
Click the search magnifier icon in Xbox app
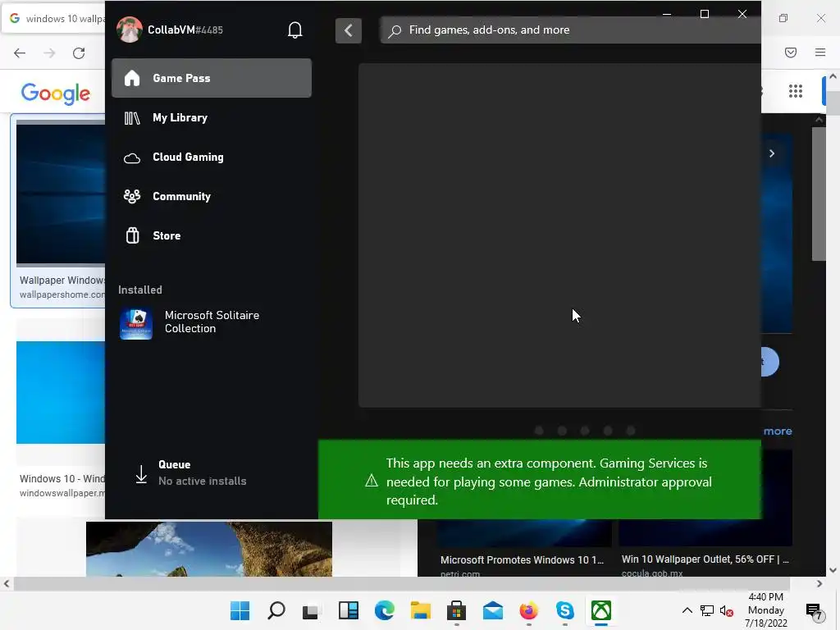click(395, 31)
